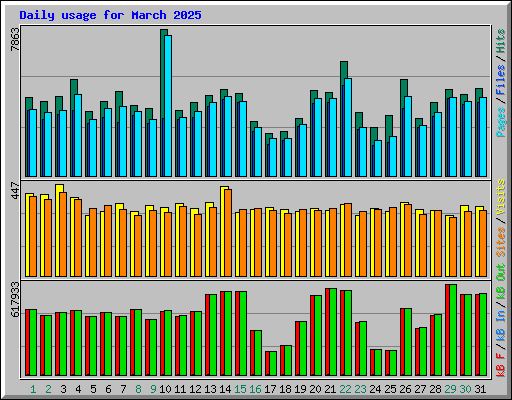Select day label 11 on the x-axis
Screen dimensions: 512x400
tap(180, 389)
